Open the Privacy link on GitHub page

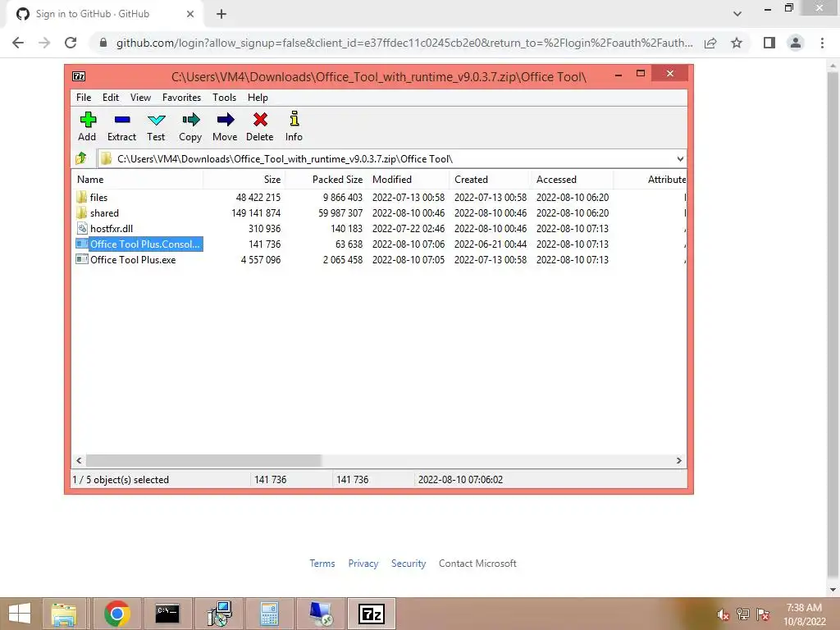pyautogui.click(x=363, y=563)
